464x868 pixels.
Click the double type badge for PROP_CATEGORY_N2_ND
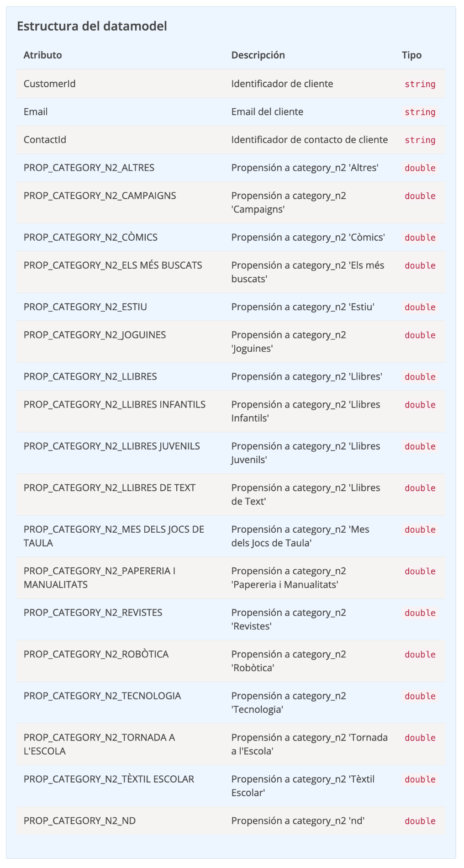(x=420, y=821)
